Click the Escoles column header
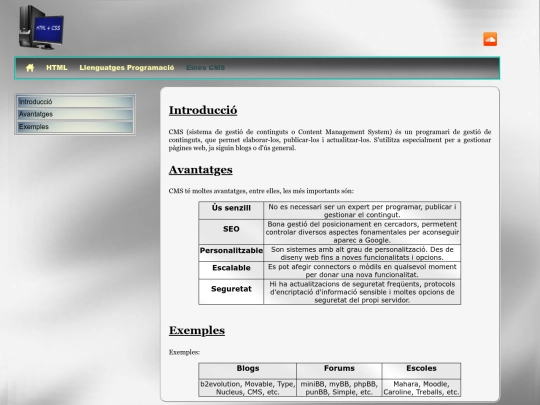 (421, 371)
